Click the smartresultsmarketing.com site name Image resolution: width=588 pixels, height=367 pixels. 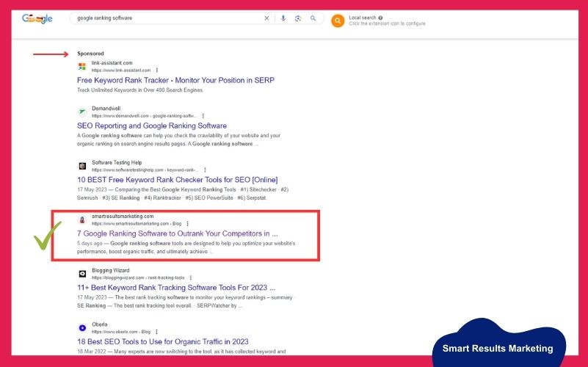coord(123,217)
